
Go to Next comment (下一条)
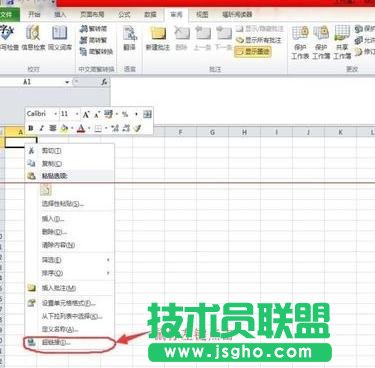click(223, 38)
